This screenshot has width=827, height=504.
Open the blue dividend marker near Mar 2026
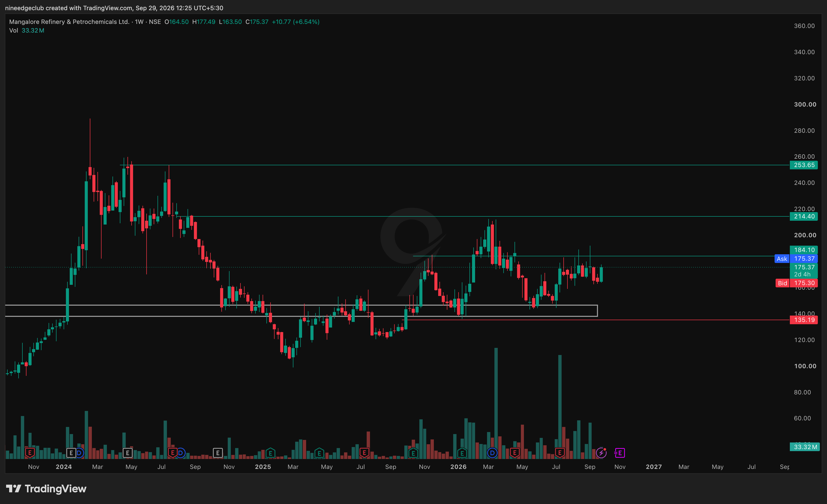click(492, 453)
